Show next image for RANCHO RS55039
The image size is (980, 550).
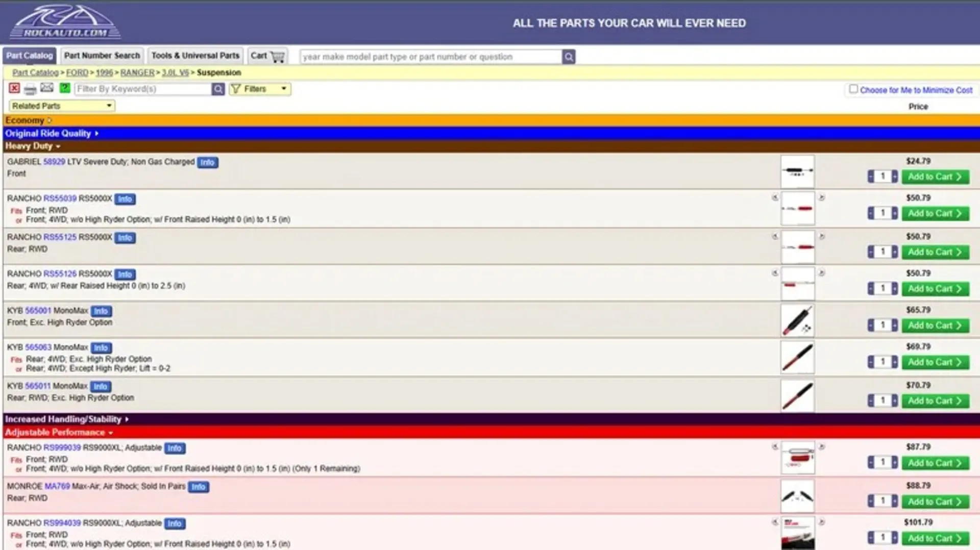822,197
